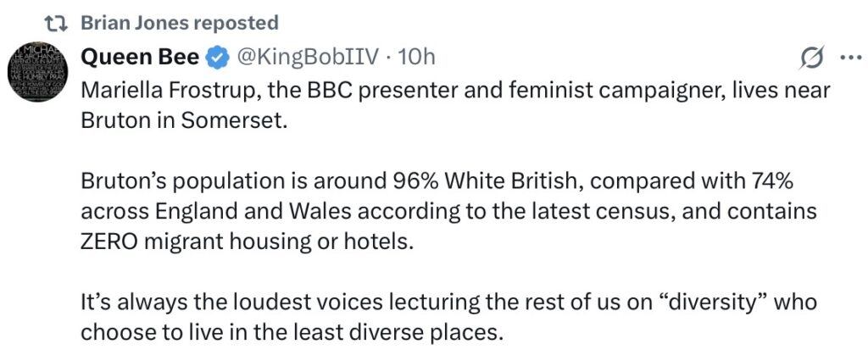Image resolution: width=868 pixels, height=355 pixels.
Task: Open Queen Bee's profile picture
Action: pyautogui.click(x=38, y=74)
